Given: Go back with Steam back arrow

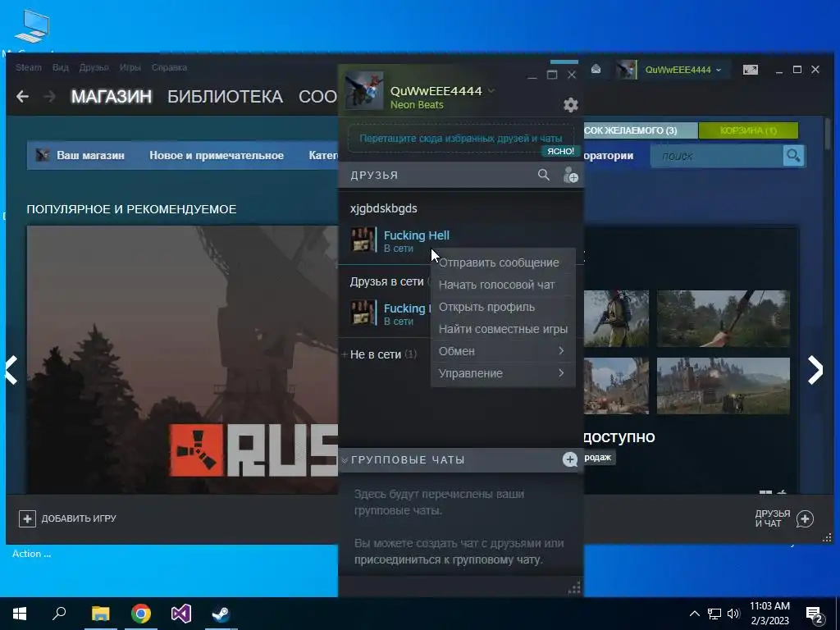Looking at the screenshot, I should point(22,97).
